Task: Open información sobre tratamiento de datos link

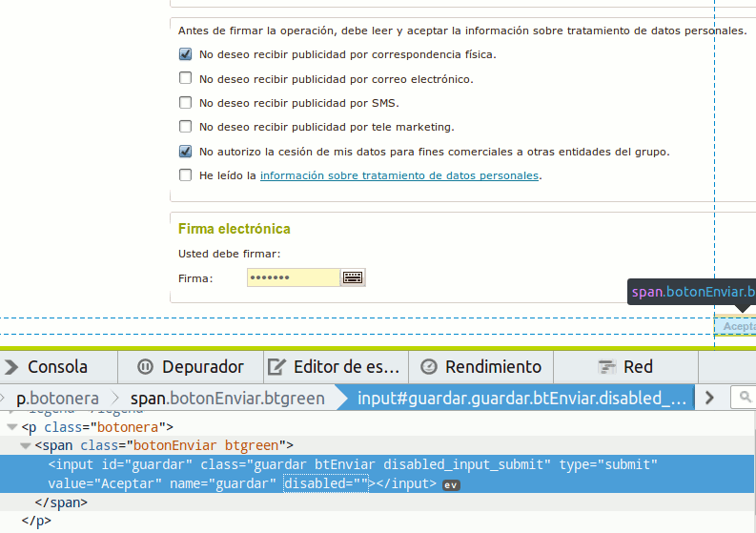Action: click(x=399, y=175)
